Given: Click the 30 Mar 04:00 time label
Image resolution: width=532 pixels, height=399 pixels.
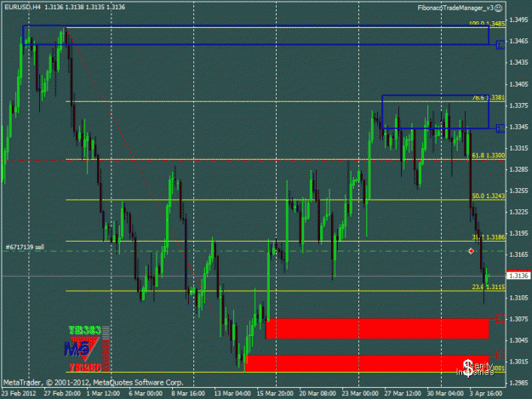Looking at the screenshot, I should [x=445, y=394].
